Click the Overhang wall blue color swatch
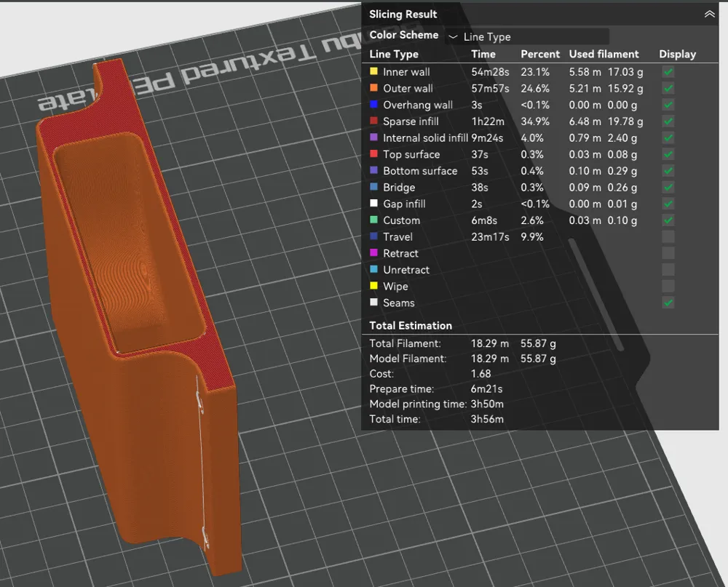 (x=373, y=105)
